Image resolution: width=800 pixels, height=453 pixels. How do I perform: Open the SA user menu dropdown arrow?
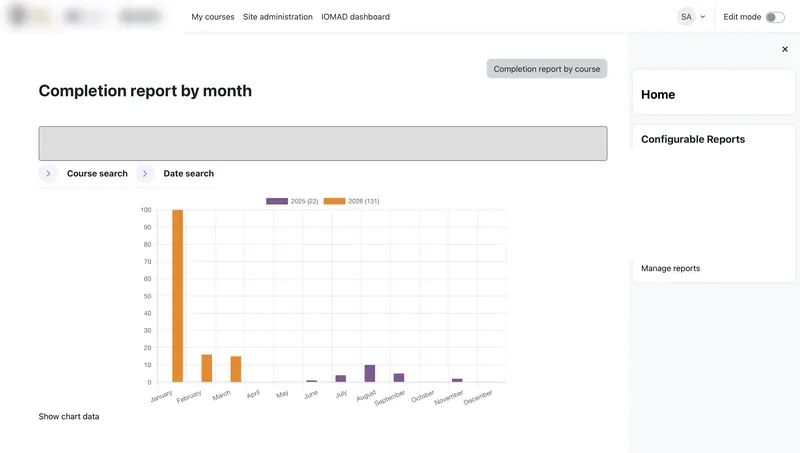[x=703, y=17]
